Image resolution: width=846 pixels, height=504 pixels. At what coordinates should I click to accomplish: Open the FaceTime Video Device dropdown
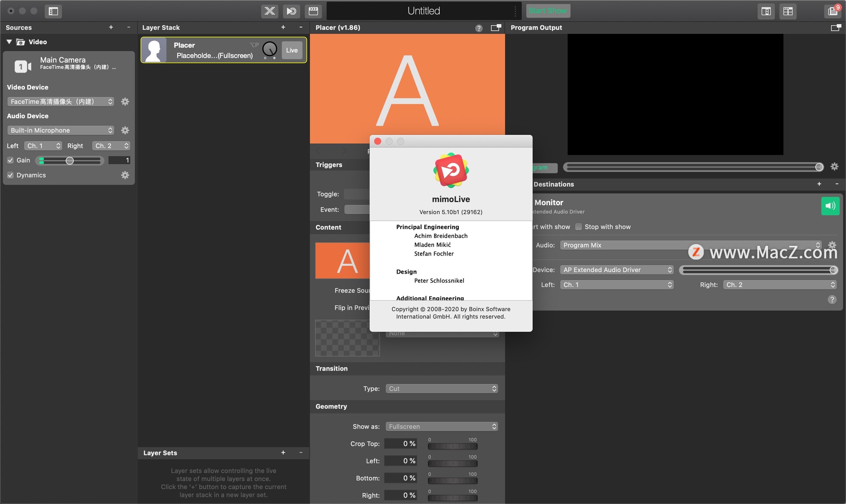click(x=61, y=102)
